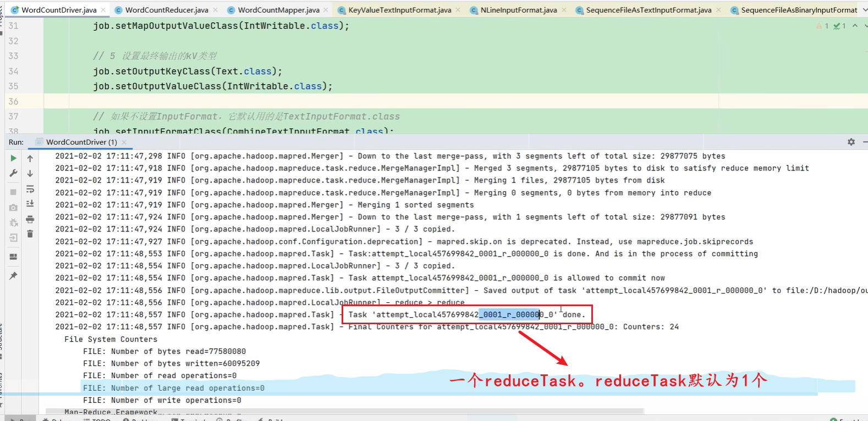868x421 pixels.
Task: Open run configuration wrench icon
Action: point(13,173)
